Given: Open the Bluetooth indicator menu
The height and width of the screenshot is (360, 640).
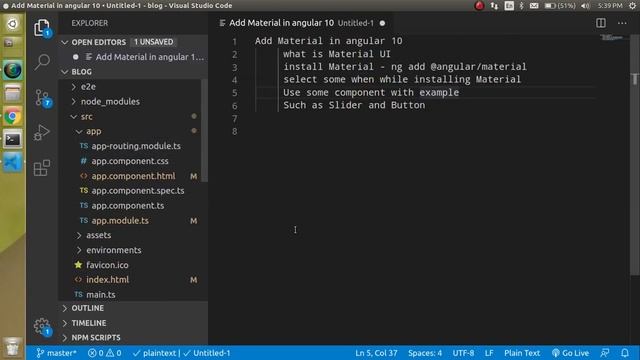Looking at the screenshot, I should [521, 6].
